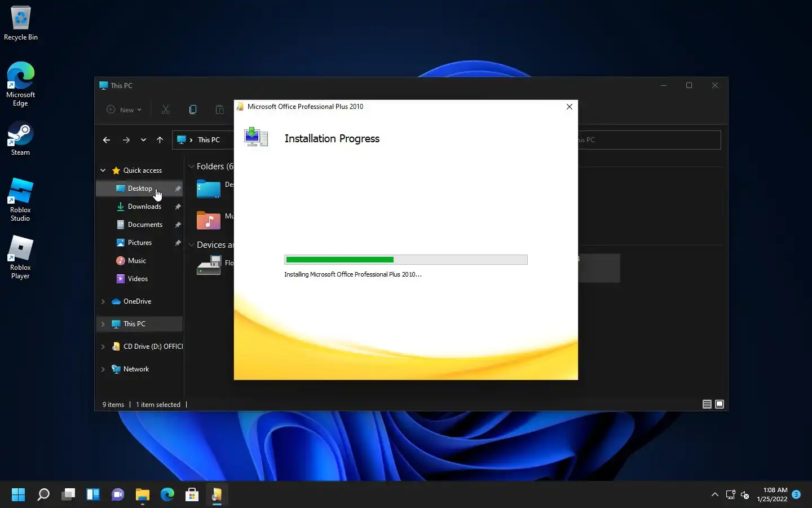Select Documents in Quick access
This screenshot has width=812, height=508.
139,225
